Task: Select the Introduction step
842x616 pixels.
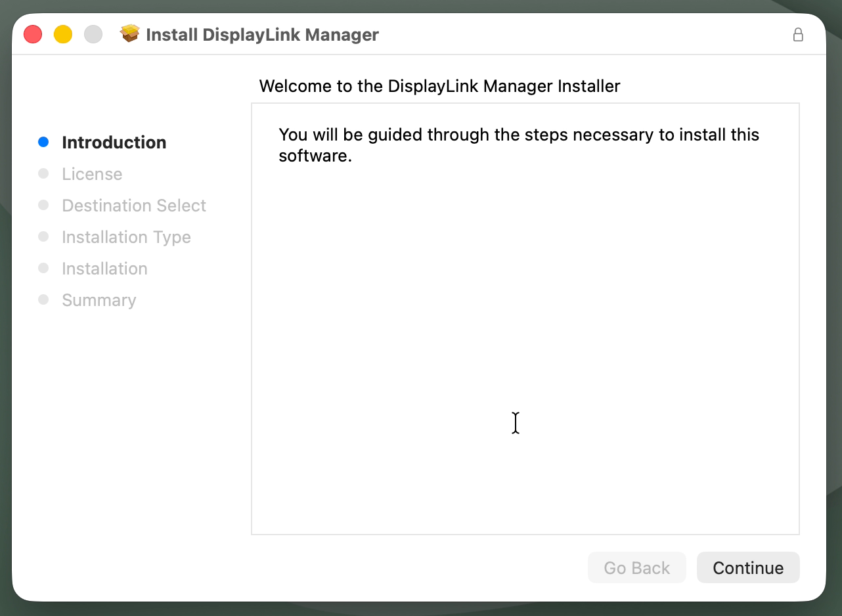Action: pyautogui.click(x=114, y=142)
